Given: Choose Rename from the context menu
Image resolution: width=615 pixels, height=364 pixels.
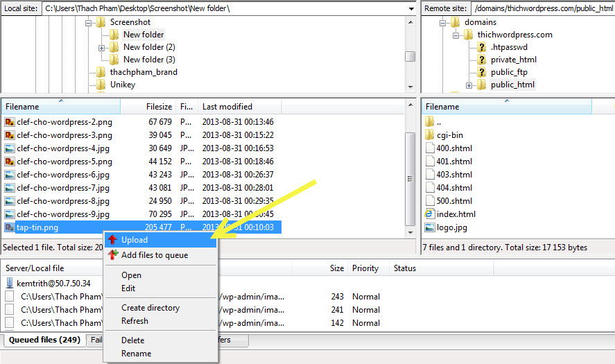Looking at the screenshot, I should click(136, 353).
